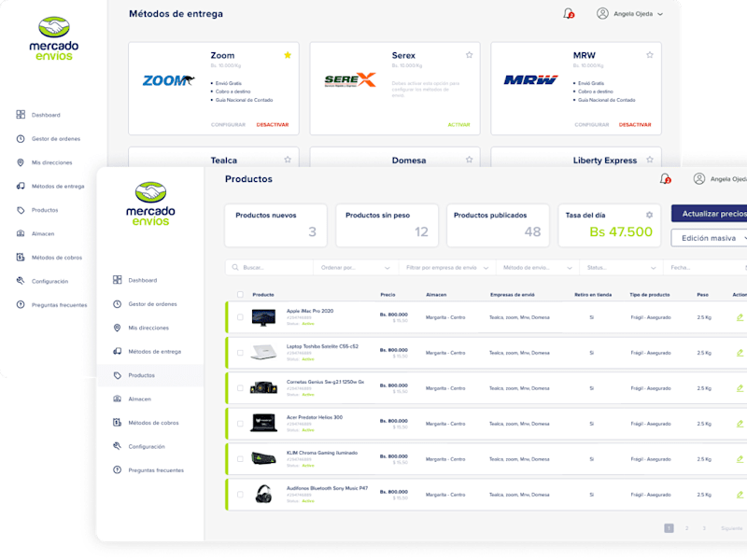Open Dashboard in the front sidebar
Image resolution: width=747 pixels, height=560 pixels.
tap(143, 280)
